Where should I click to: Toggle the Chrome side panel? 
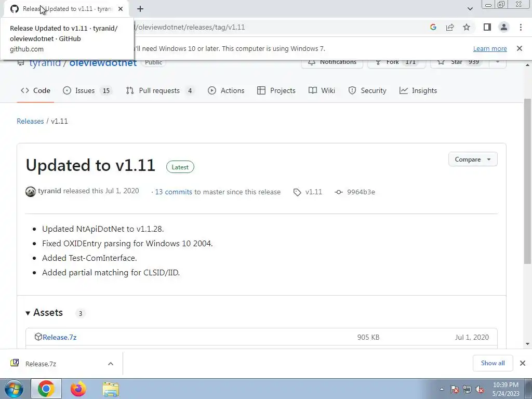(487, 27)
